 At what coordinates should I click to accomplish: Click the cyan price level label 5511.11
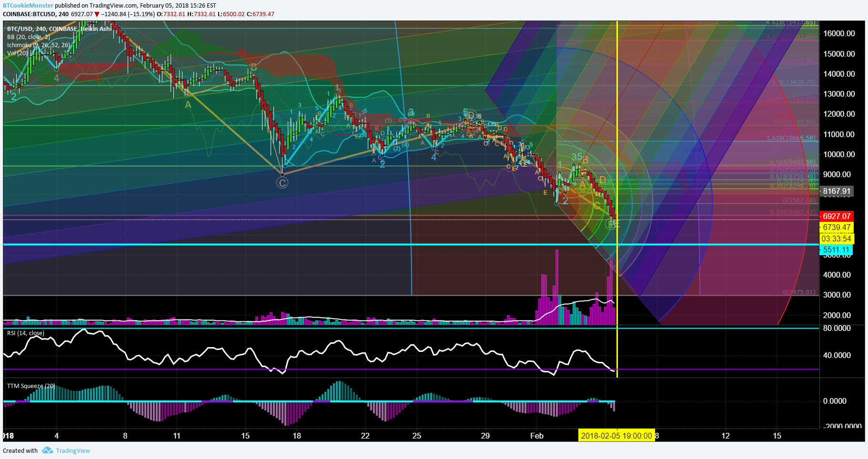[x=837, y=250]
